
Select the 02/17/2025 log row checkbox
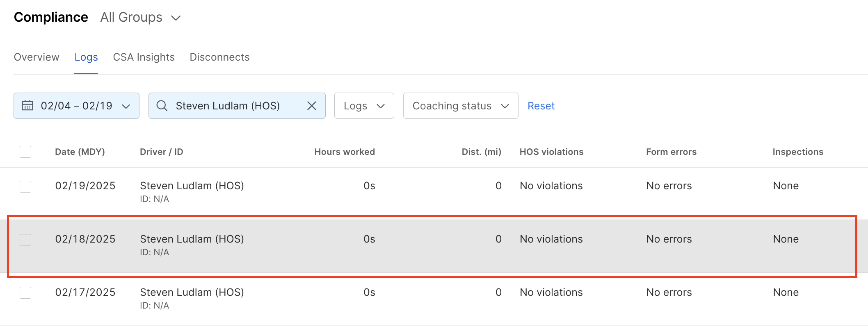point(25,293)
